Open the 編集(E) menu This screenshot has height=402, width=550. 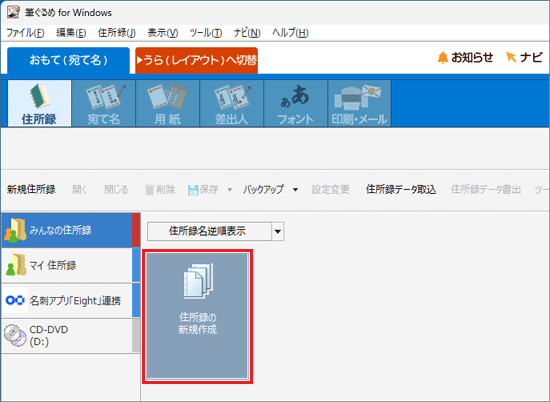click(x=71, y=33)
